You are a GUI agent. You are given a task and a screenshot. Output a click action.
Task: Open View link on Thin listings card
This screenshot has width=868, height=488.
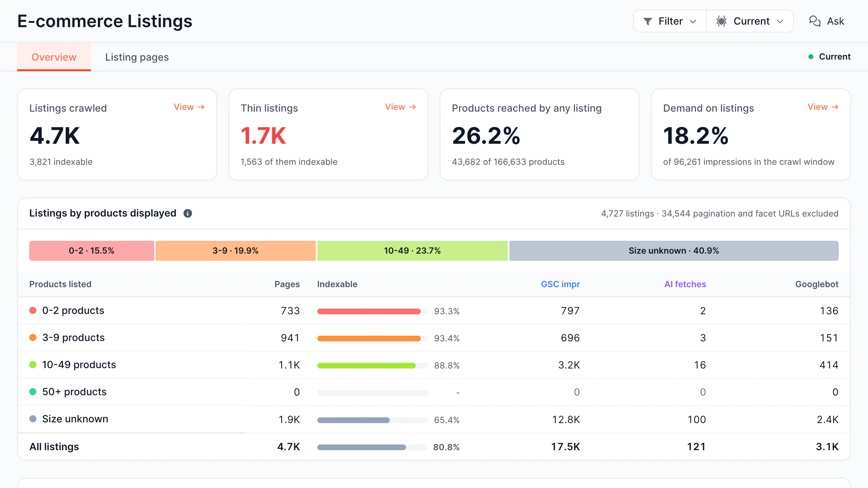tap(400, 107)
